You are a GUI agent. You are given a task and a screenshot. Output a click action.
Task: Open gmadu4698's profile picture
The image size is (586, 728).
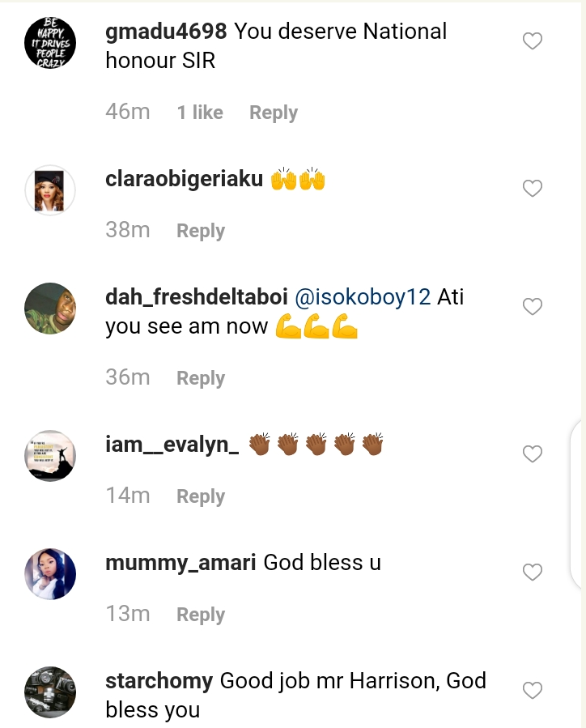coord(50,43)
